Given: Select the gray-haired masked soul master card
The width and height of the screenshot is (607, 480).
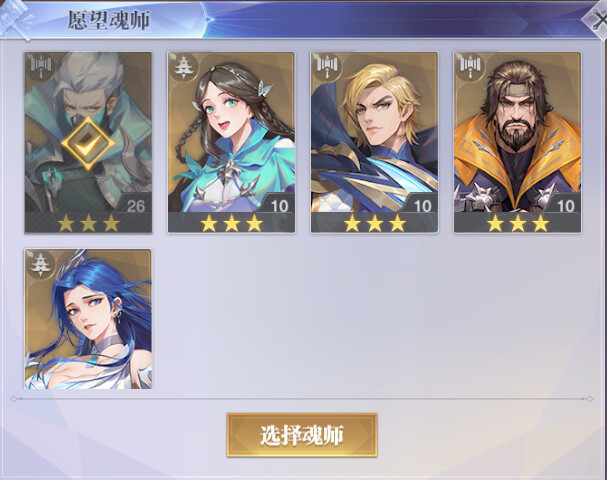Looking at the screenshot, I should [88, 142].
